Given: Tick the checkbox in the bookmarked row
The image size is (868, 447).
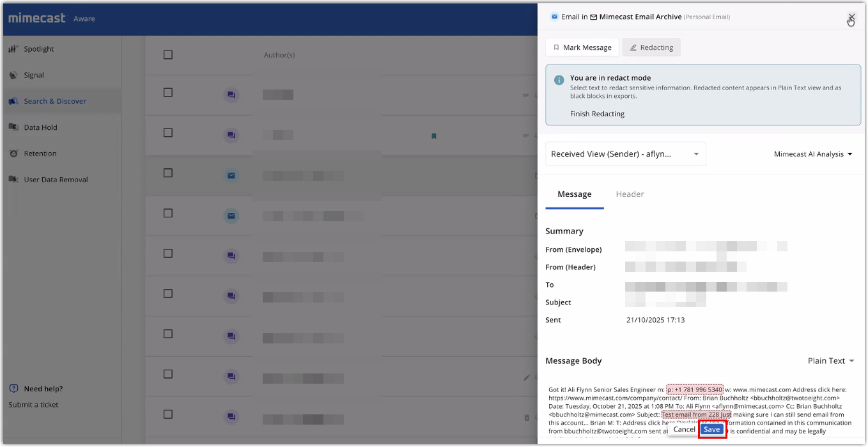Looking at the screenshot, I should [x=168, y=132].
